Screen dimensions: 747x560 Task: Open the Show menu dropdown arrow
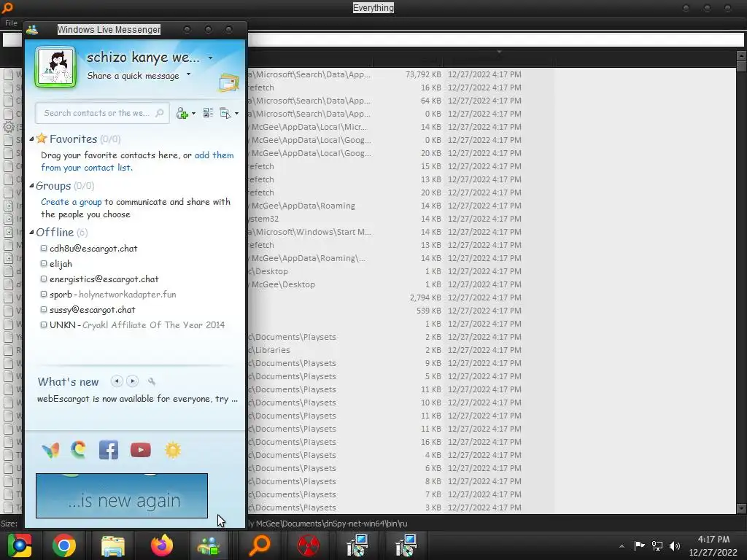pos(237,113)
